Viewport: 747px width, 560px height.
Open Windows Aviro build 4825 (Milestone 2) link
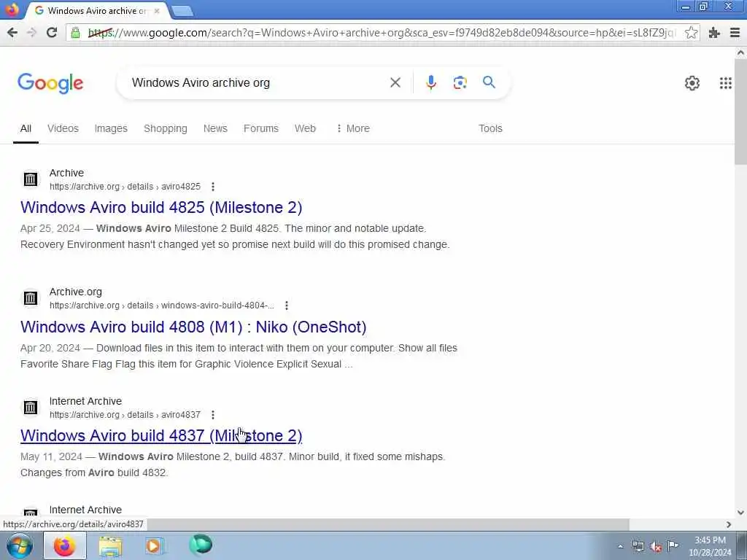click(161, 208)
